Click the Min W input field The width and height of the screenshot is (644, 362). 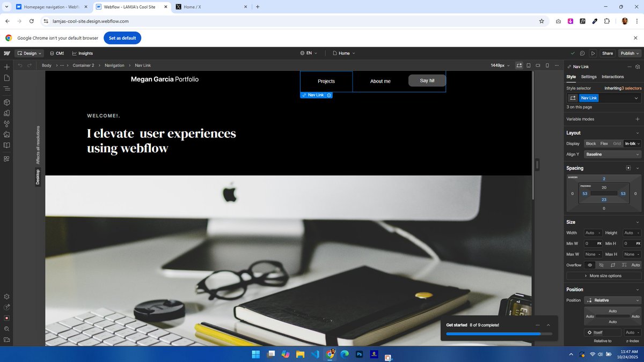(592, 243)
